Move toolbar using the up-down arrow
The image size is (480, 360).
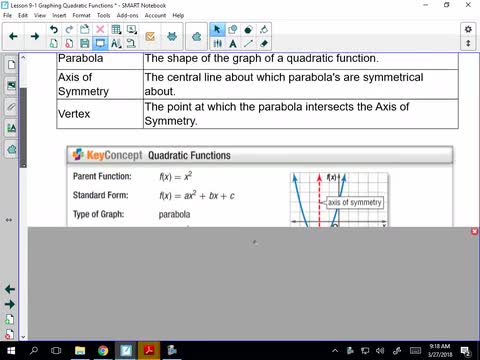click(468, 43)
